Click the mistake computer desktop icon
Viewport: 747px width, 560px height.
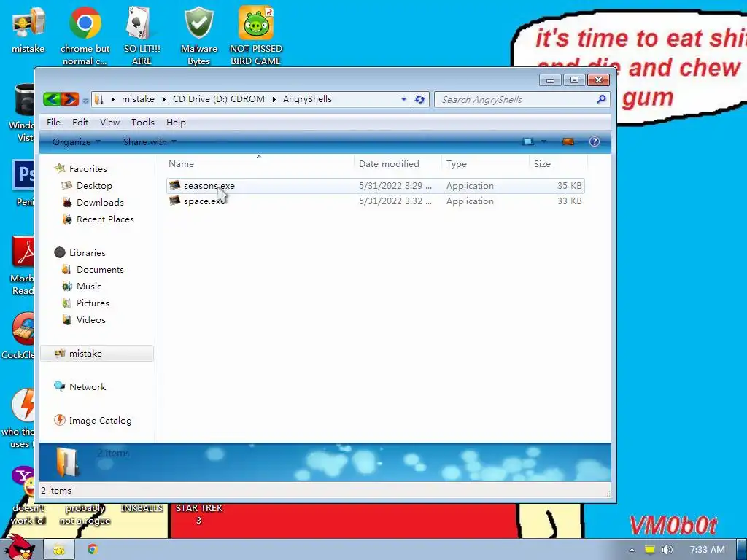pyautogui.click(x=28, y=29)
